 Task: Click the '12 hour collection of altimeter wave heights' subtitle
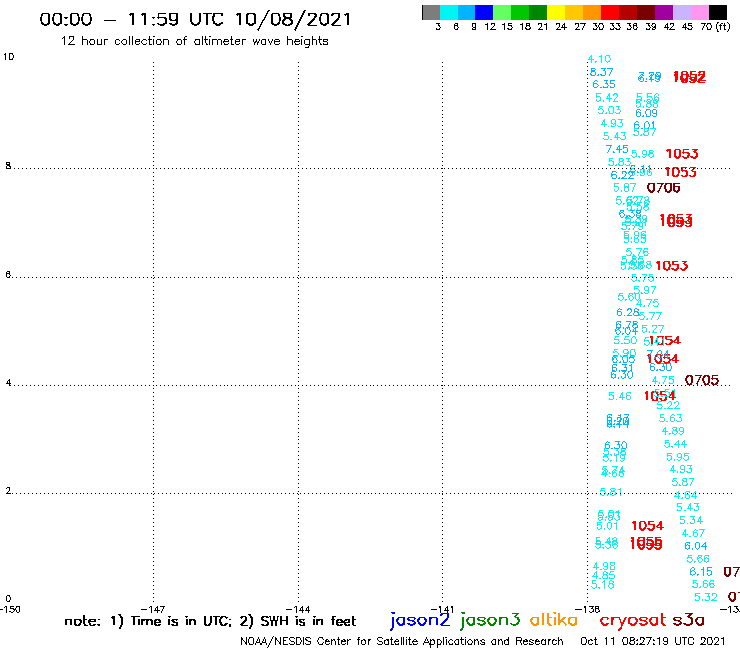194,41
